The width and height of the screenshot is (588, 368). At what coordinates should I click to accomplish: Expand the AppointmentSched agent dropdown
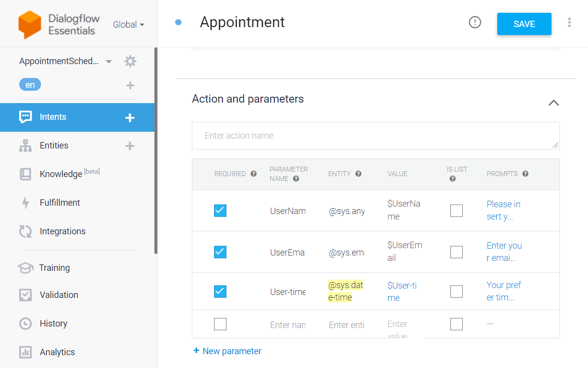point(109,62)
